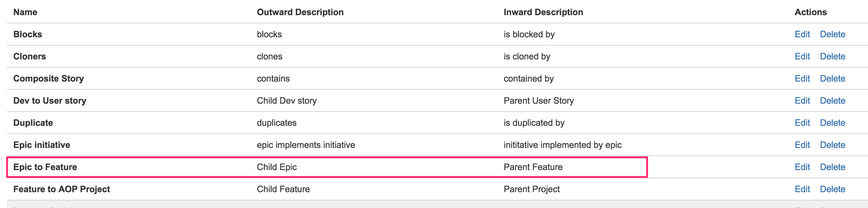
Task: Delete the Composite Story link type
Action: tap(832, 79)
